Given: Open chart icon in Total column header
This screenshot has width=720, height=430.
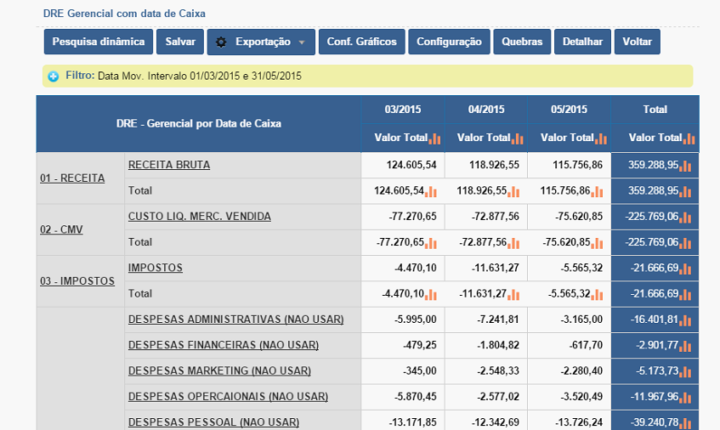Looking at the screenshot, I should pyautogui.click(x=689, y=138).
